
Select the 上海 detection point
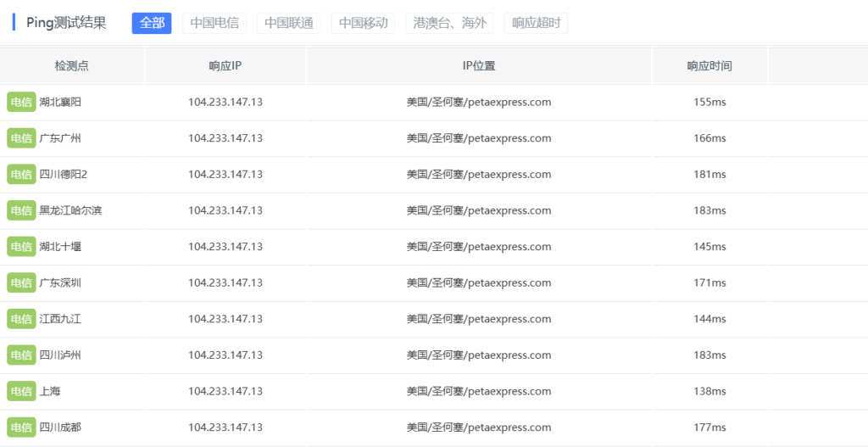[50, 391]
